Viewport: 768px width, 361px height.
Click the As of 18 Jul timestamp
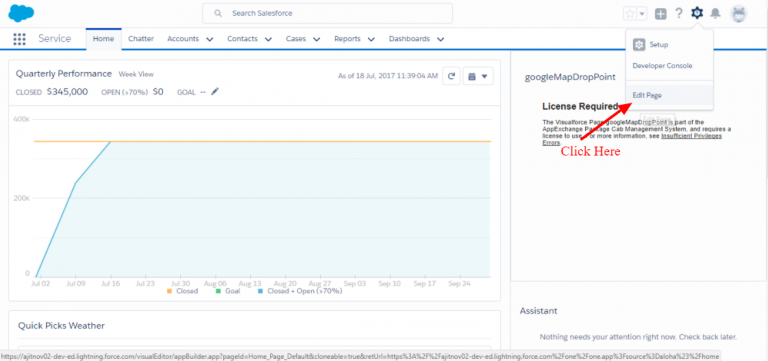[x=388, y=76]
